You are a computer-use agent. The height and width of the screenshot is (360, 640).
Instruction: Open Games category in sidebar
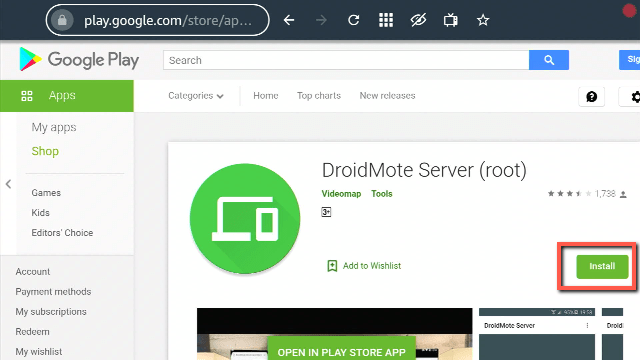46,193
